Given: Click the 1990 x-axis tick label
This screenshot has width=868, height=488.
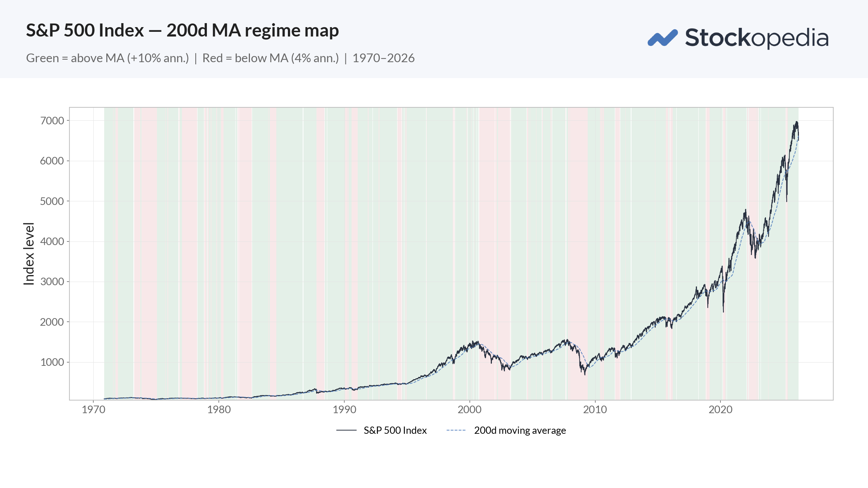Looking at the screenshot, I should tap(344, 410).
